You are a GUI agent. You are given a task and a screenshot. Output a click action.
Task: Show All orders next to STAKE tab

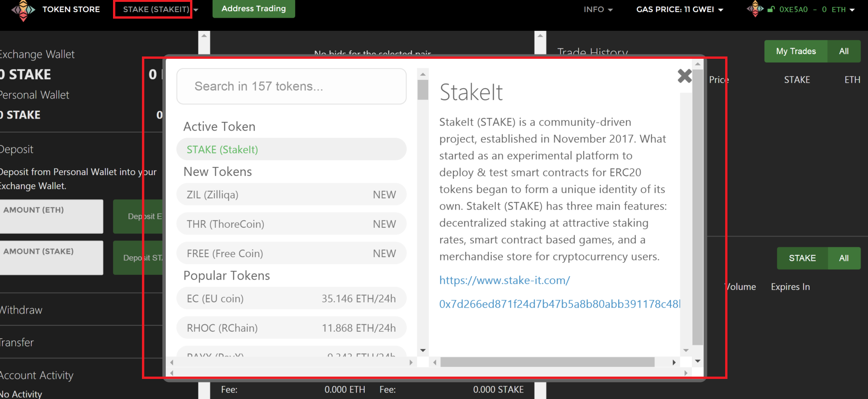(x=844, y=258)
